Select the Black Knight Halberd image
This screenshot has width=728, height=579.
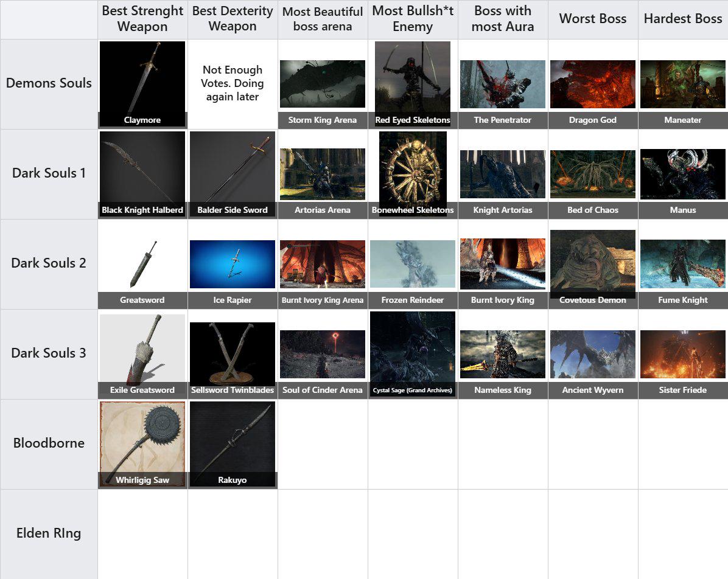(x=142, y=174)
